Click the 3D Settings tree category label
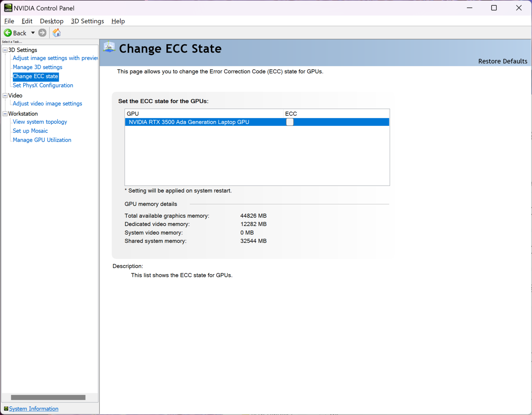This screenshot has height=415, width=532. (22, 50)
